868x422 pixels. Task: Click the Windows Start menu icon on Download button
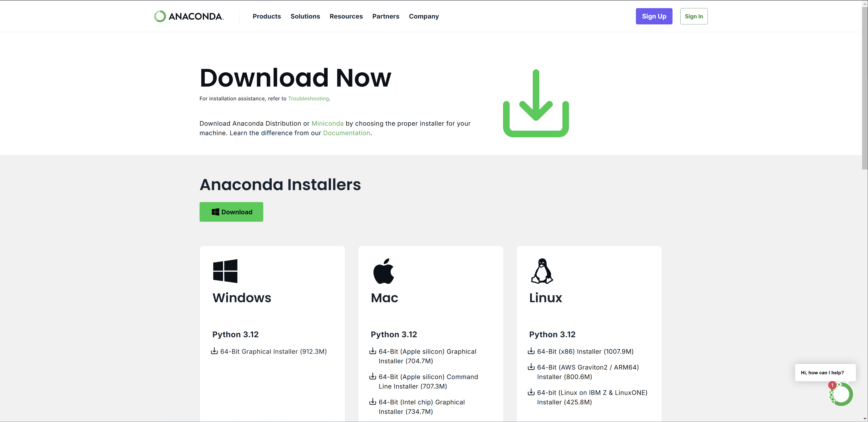click(x=215, y=212)
